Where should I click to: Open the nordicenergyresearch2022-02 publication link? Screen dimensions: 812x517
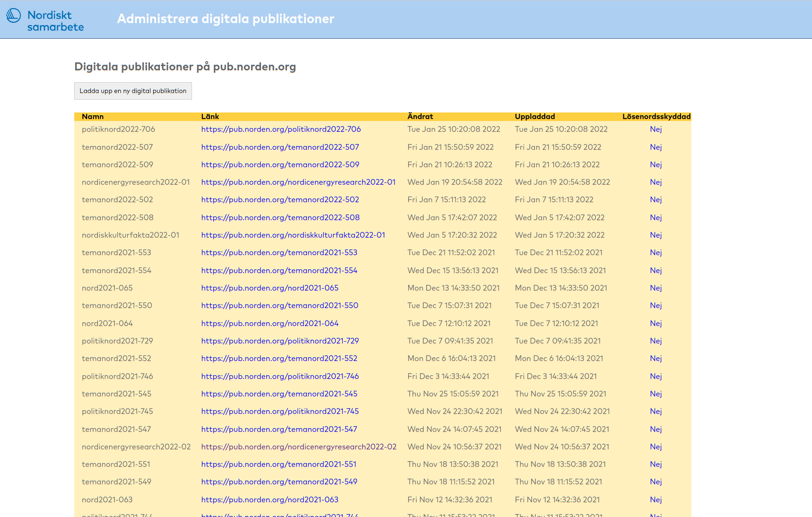pyautogui.click(x=299, y=447)
